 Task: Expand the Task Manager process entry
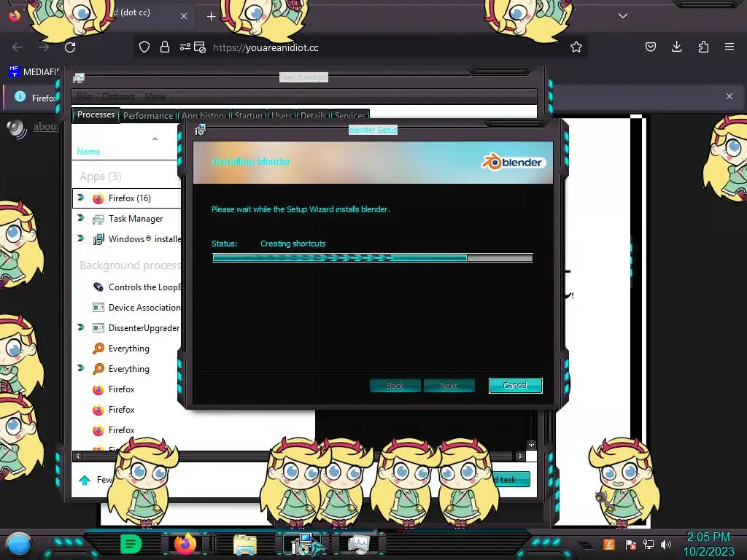tap(80, 218)
